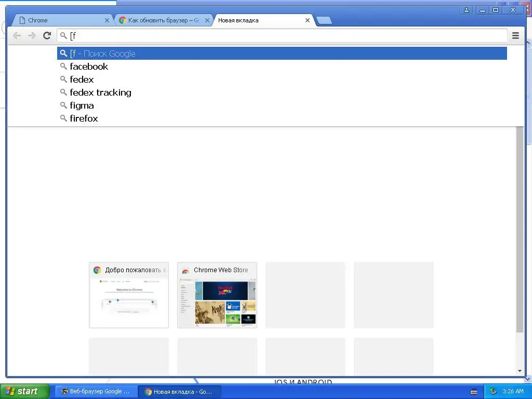Click Chrome icon on Добро пожаловать tile
Image resolution: width=532 pixels, height=399 pixels.
(x=97, y=270)
